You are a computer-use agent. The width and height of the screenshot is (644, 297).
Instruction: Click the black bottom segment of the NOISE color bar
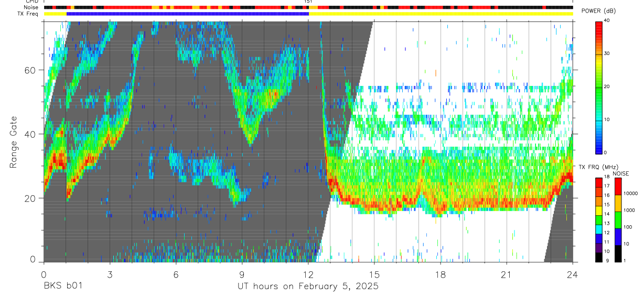[x=618, y=254]
